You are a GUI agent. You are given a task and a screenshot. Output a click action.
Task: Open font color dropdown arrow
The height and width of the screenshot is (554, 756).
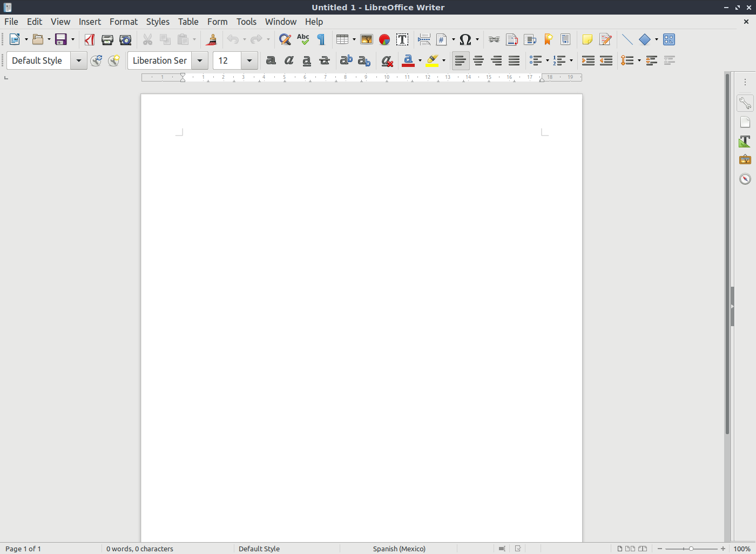(420, 60)
